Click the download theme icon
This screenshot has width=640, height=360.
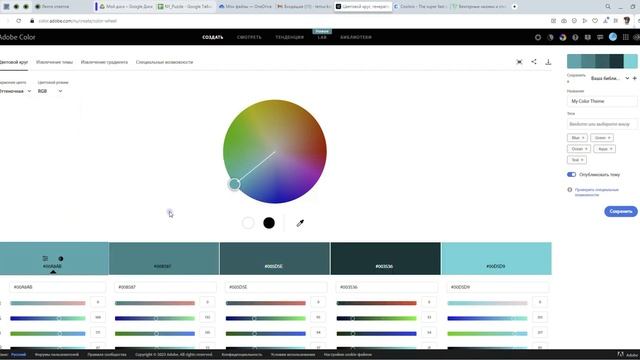click(548, 62)
